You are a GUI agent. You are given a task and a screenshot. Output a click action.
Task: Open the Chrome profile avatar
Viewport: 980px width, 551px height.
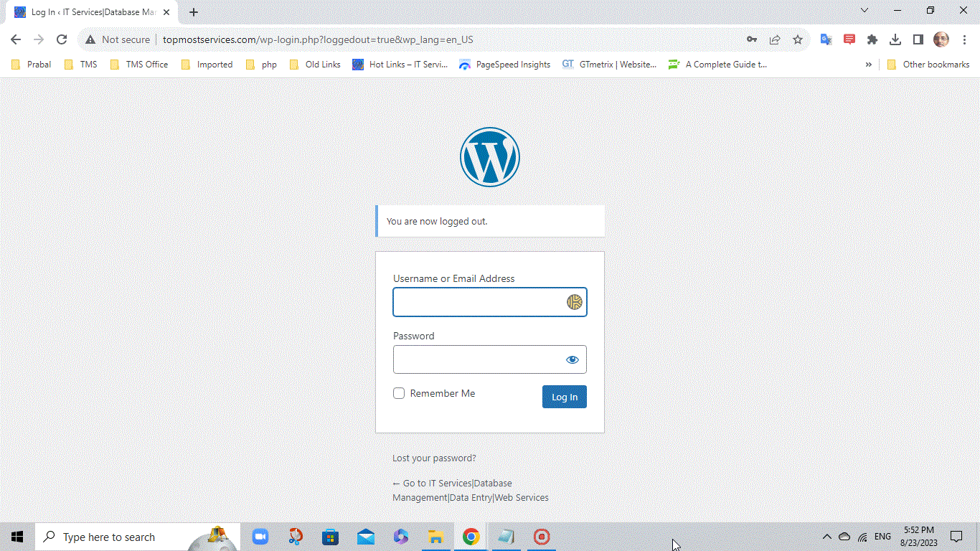(x=941, y=39)
